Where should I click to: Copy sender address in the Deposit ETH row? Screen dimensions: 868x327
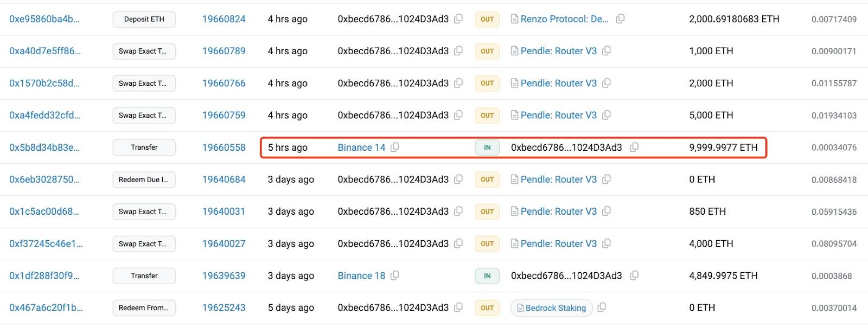pyautogui.click(x=458, y=19)
